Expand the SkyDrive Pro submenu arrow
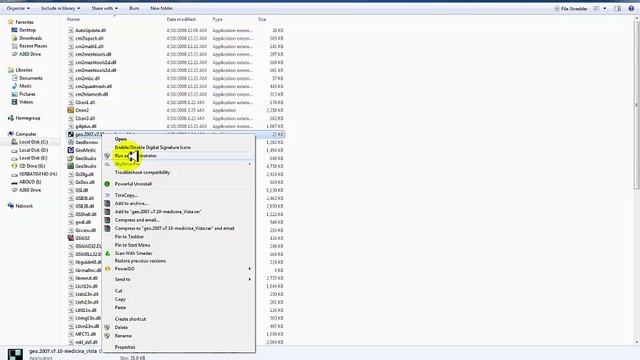This screenshot has width=640, height=360. click(x=249, y=164)
